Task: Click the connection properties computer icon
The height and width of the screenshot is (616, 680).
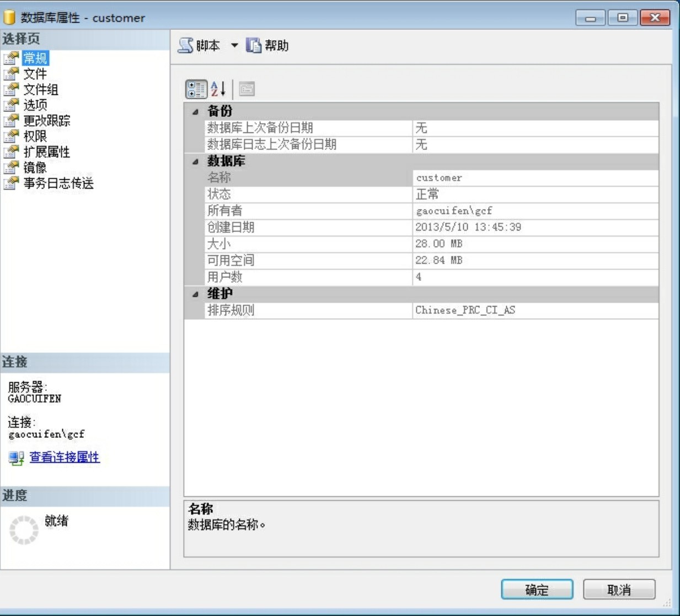Action: [16, 458]
